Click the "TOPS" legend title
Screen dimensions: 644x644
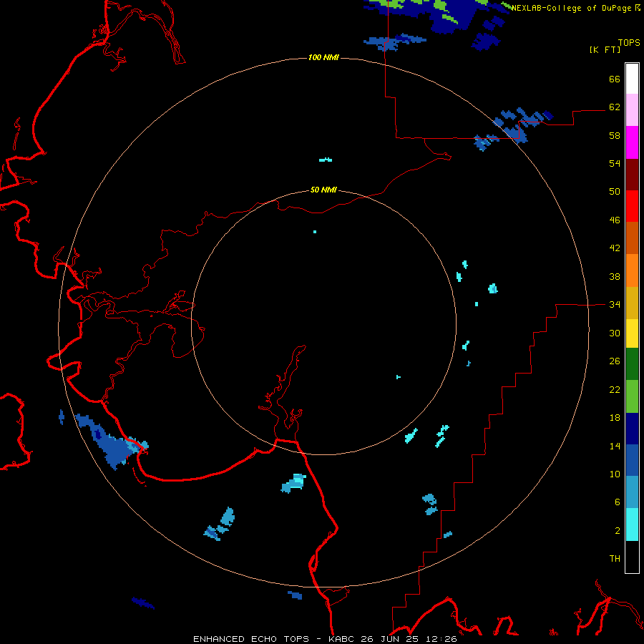tap(629, 42)
